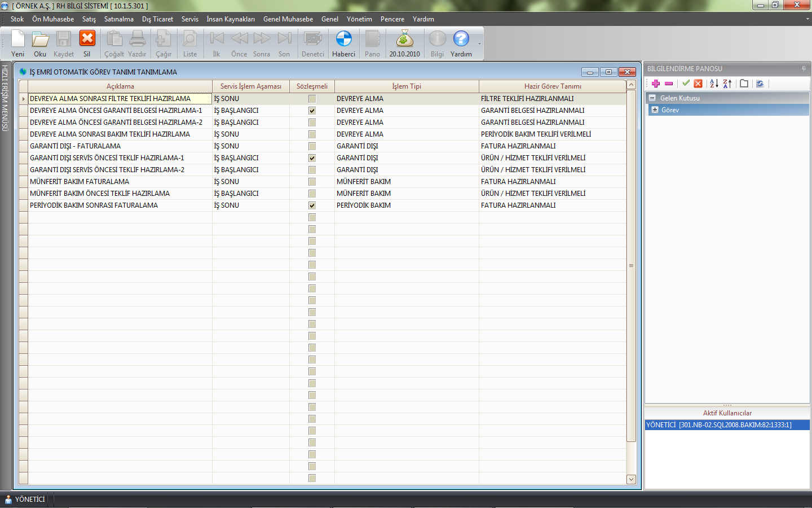Uncheck Sözleşmeli for PERİYODİK BAKIM SONRASI FATURALAMA

click(312, 205)
